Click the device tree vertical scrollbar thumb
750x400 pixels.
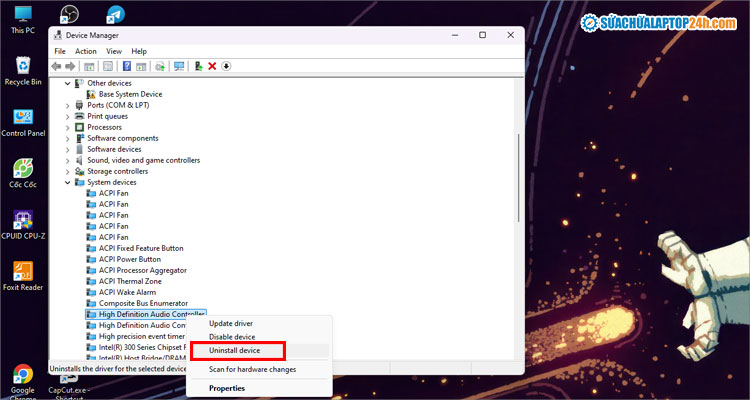pyautogui.click(x=518, y=178)
